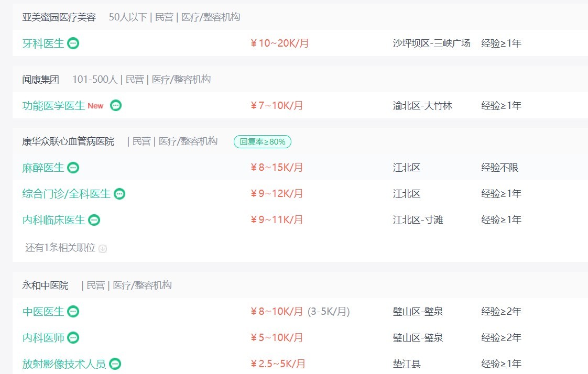
Task: Click chat icon beside 功能医学医生
Action: pyautogui.click(x=116, y=106)
